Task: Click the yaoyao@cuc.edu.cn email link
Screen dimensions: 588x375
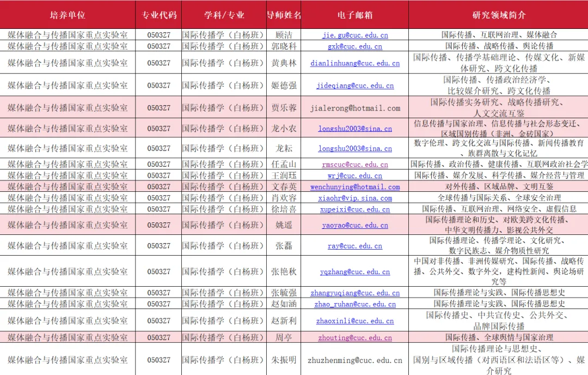Action: point(355,225)
